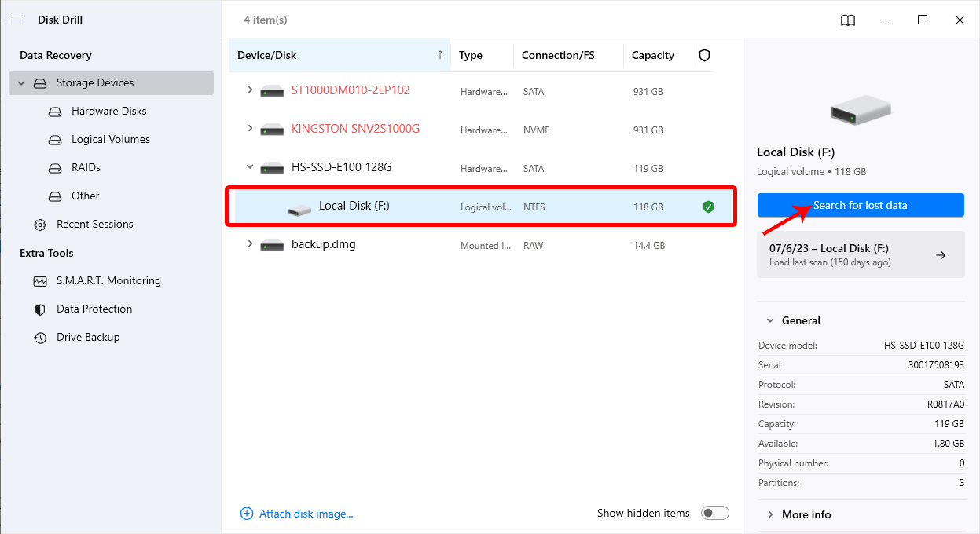Select Other in sidebar
This screenshot has height=534, width=980.
click(x=86, y=196)
